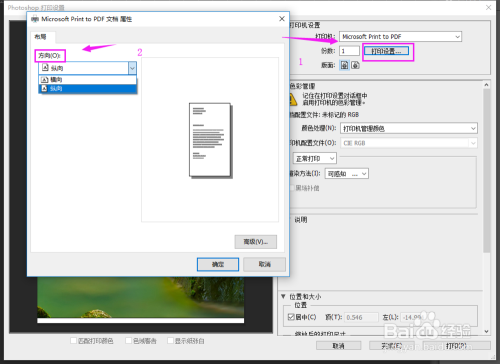This screenshot has height=364, width=500.
Task: Click the page preview thumbnail in PDF properties
Action: [210, 140]
